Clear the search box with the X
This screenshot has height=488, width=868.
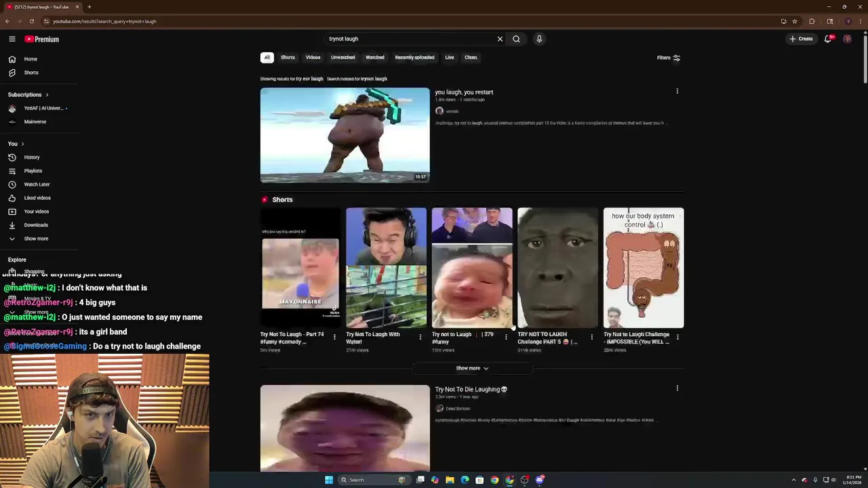tap(500, 39)
